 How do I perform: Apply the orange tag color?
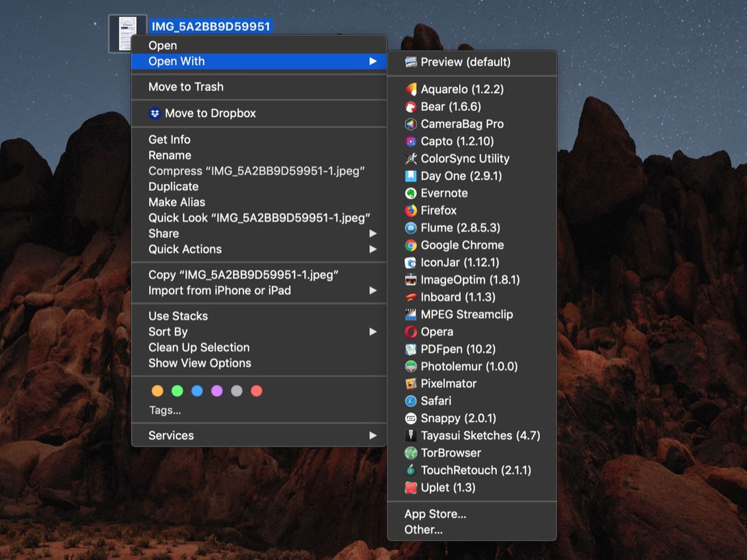157,391
